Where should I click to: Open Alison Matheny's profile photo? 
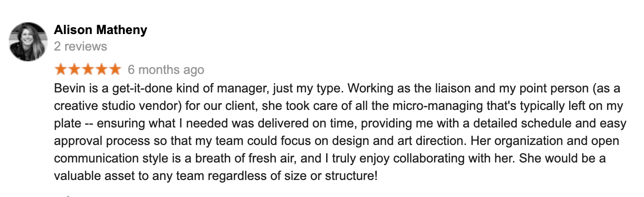pyautogui.click(x=28, y=41)
